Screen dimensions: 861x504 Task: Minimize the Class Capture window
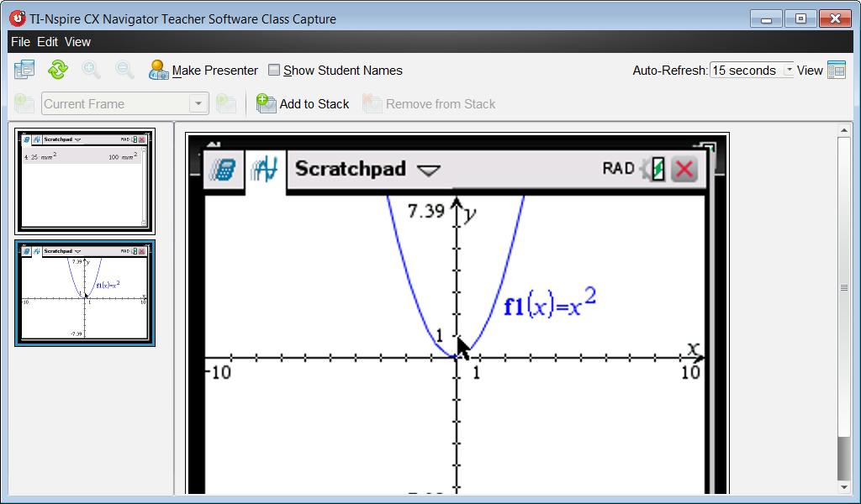767,18
